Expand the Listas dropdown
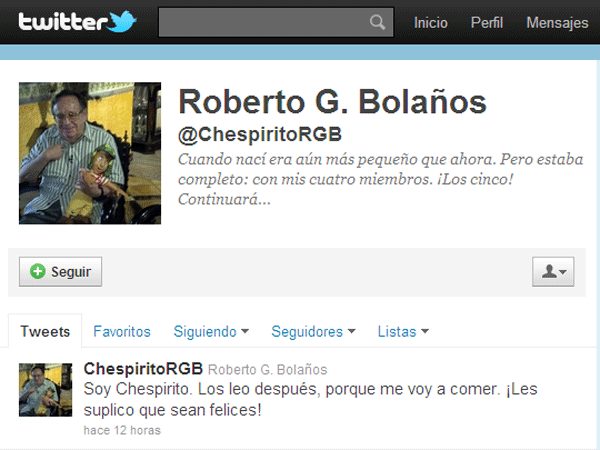The width and height of the screenshot is (600, 450). (x=403, y=331)
